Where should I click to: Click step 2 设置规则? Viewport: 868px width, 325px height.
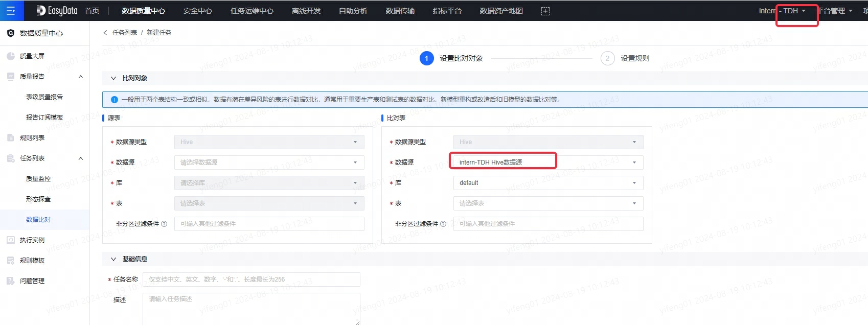(x=625, y=58)
